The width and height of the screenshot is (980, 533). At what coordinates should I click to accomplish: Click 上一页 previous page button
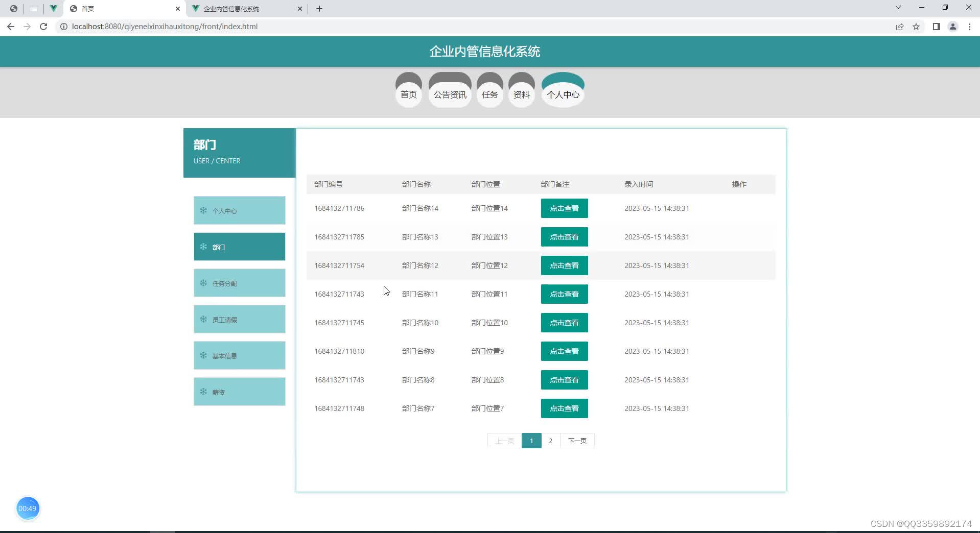pos(504,441)
